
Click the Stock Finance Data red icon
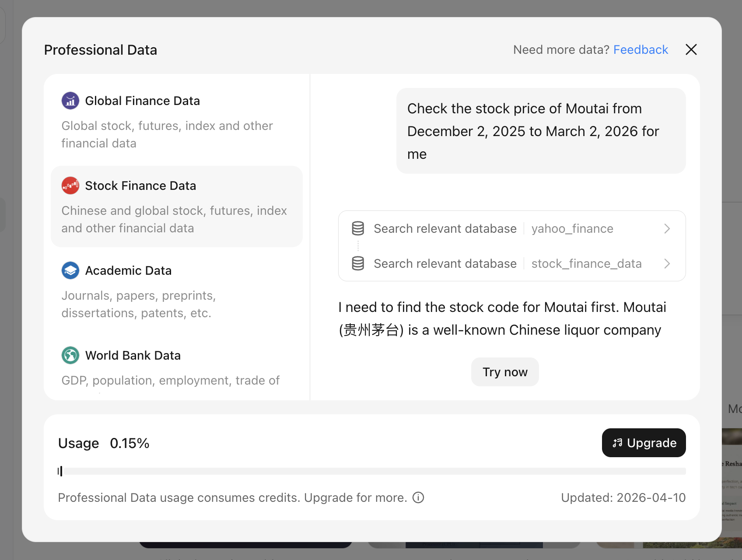click(x=70, y=185)
